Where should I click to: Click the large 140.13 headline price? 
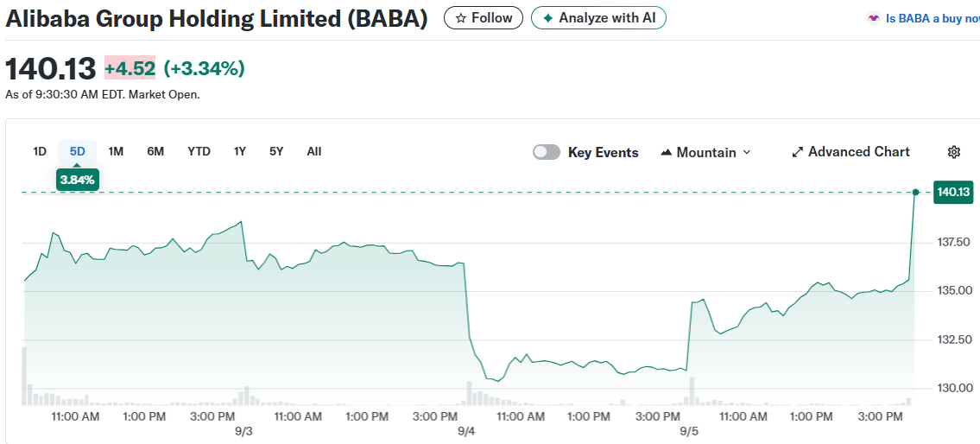51,68
